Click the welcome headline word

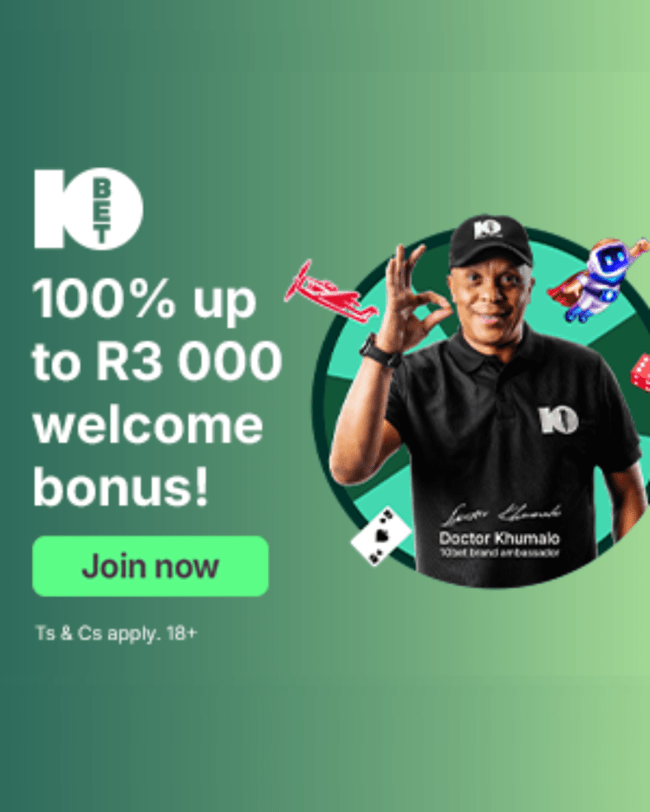[x=148, y=425]
